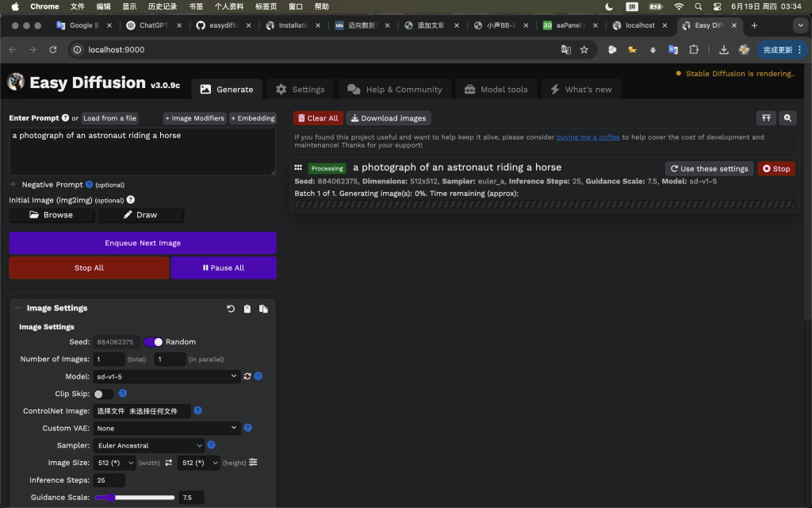Choose a Sampler from the dropdown
This screenshot has height=508, width=812.
click(148, 445)
